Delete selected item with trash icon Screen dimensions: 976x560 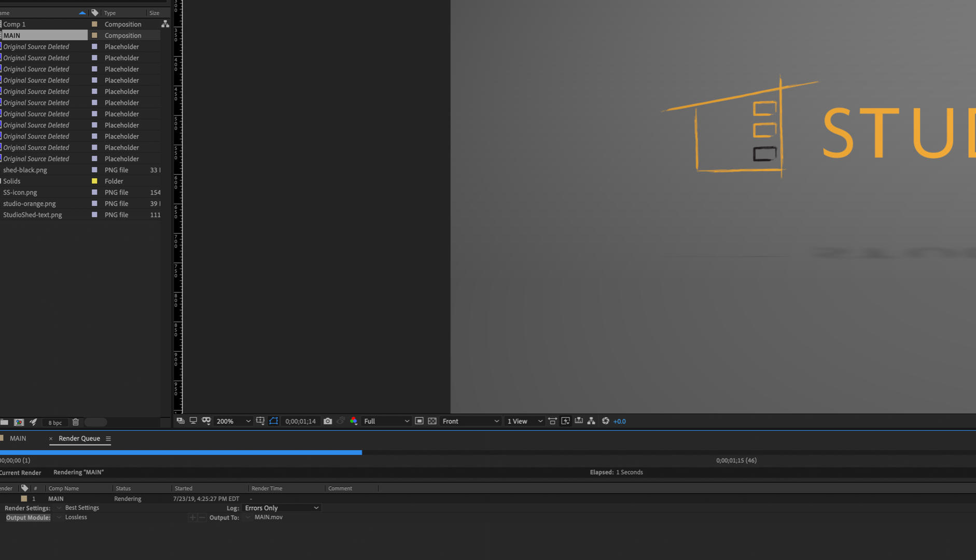pyautogui.click(x=76, y=422)
